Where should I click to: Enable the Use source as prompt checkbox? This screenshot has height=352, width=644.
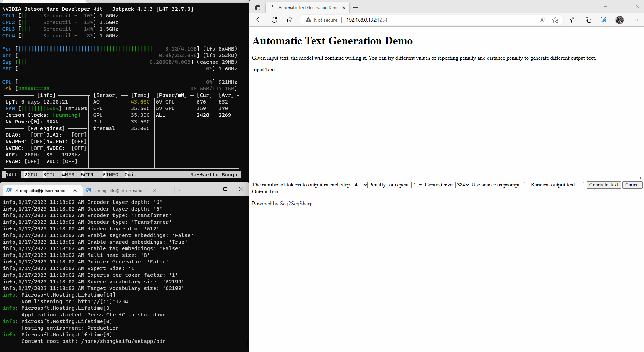click(x=526, y=184)
